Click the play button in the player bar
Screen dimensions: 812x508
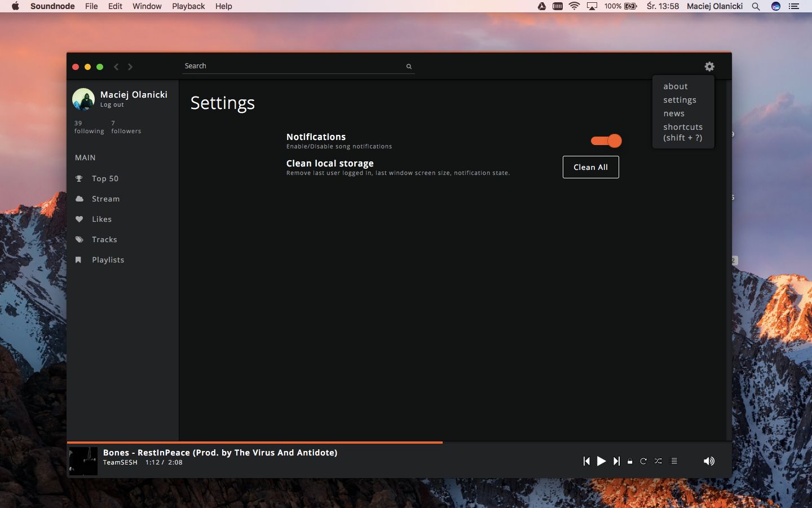tap(601, 461)
